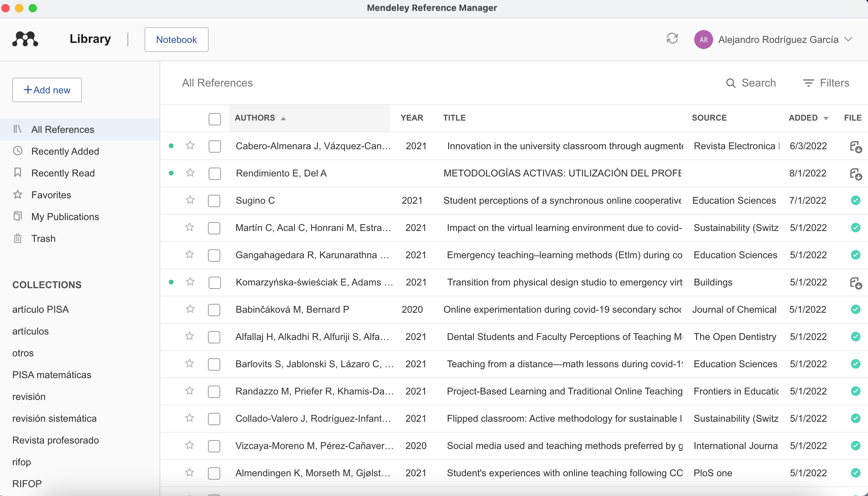Select the 'Dental Students and Faculty Perceptions' title
The height and width of the screenshot is (496, 868).
point(565,337)
